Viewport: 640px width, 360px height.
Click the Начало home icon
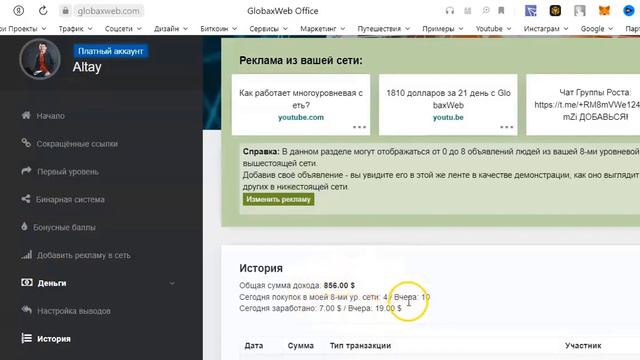[x=26, y=116]
